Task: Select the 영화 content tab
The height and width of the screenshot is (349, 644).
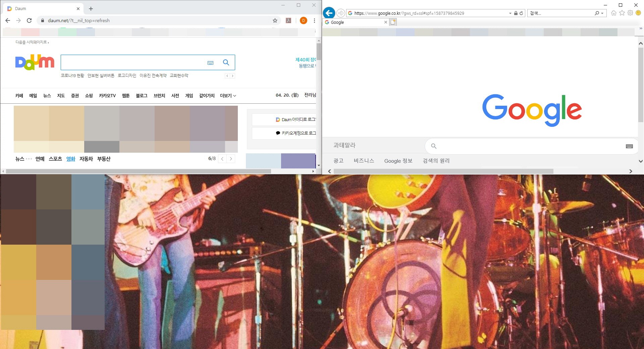Action: coord(71,159)
